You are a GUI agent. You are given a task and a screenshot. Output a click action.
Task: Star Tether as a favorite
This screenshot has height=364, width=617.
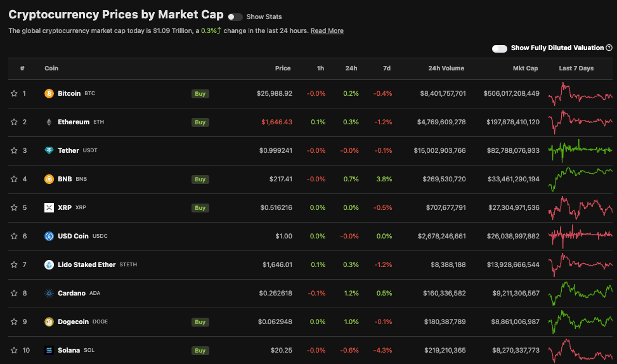click(14, 150)
